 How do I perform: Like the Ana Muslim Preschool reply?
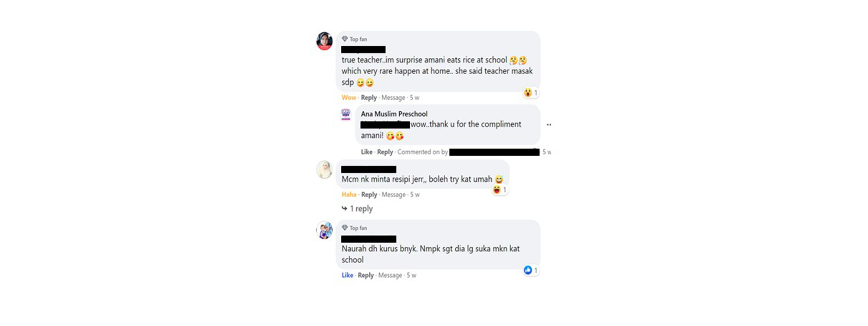367,152
